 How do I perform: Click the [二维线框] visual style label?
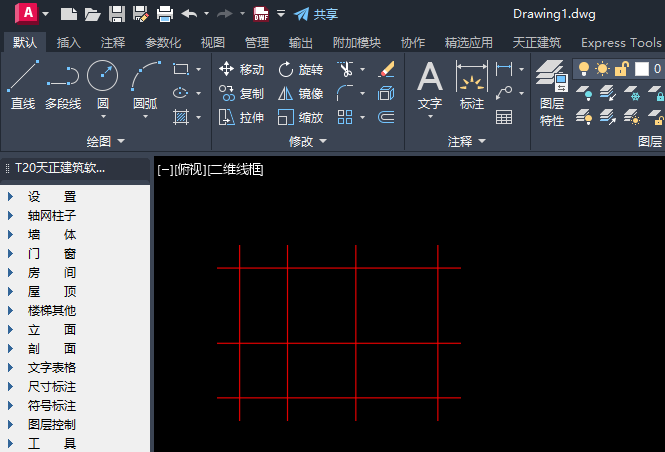[235, 170]
